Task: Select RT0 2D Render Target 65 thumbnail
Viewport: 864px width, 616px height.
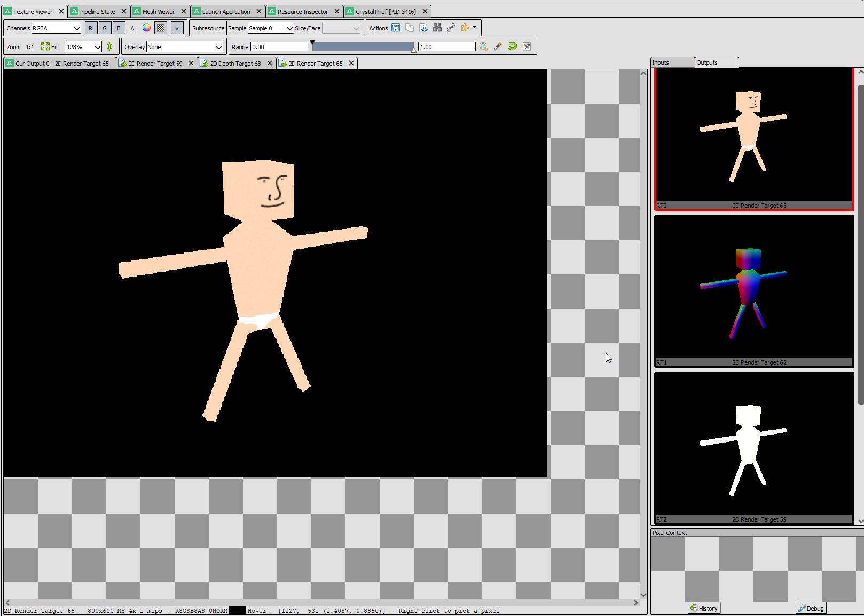Action: click(x=754, y=139)
